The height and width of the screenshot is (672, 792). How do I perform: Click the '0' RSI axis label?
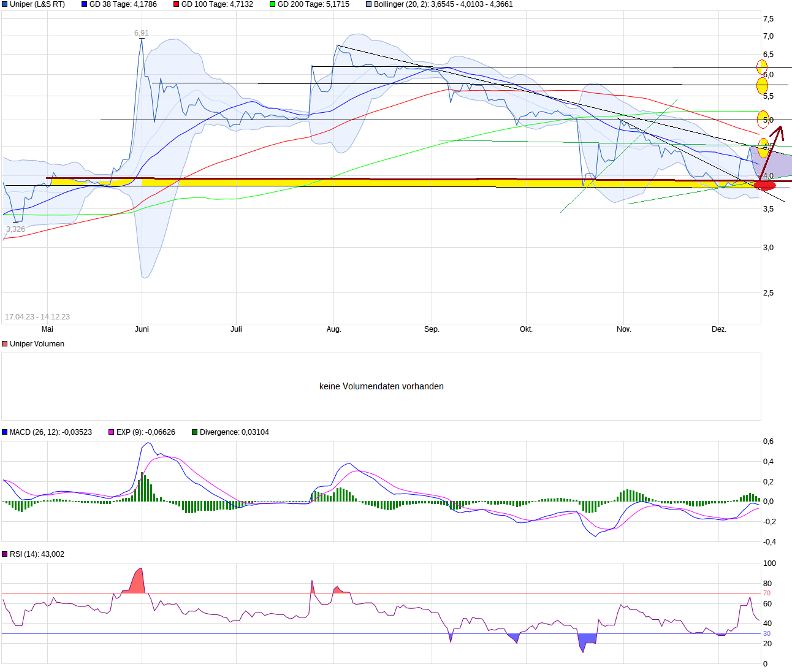coord(765,664)
